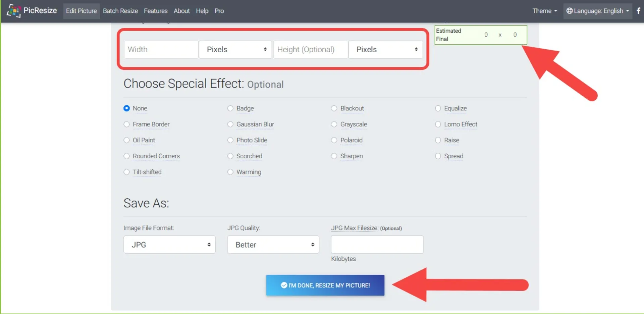644x314 pixels.
Task: Enable the Lomo Effect option
Action: [438, 124]
